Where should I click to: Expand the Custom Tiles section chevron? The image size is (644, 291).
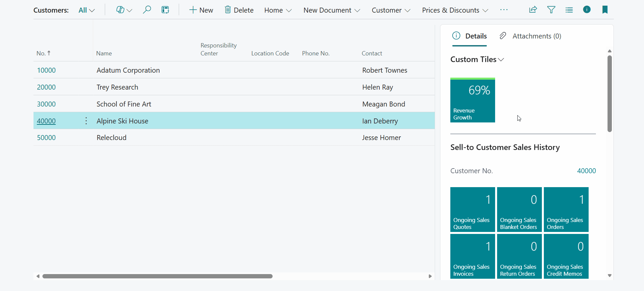[501, 60]
